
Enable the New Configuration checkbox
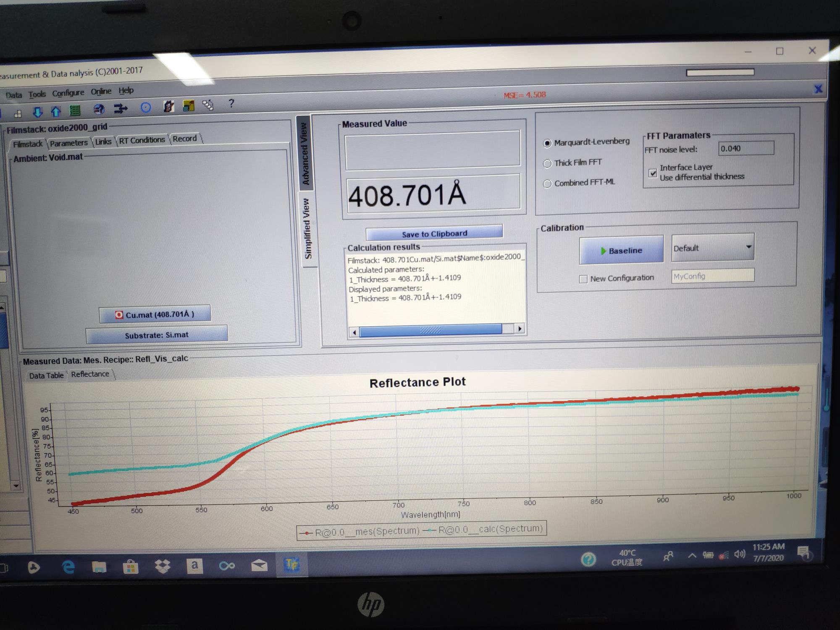point(583,279)
